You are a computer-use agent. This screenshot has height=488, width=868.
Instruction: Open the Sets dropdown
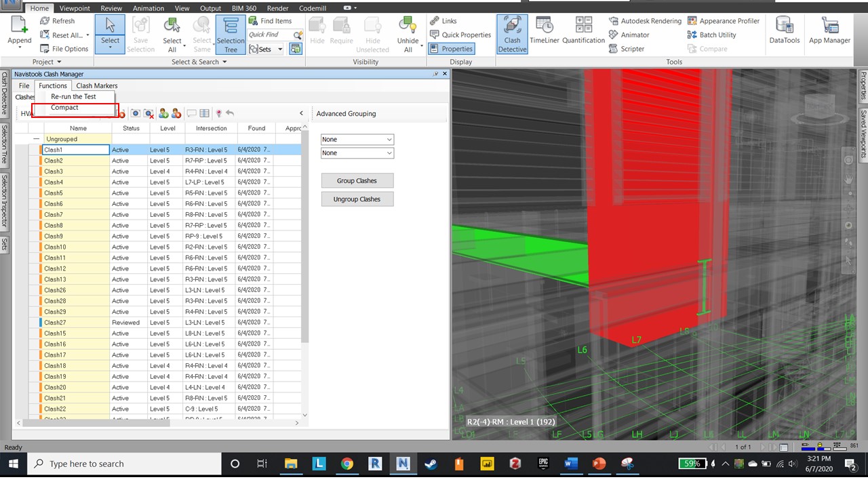click(x=265, y=49)
